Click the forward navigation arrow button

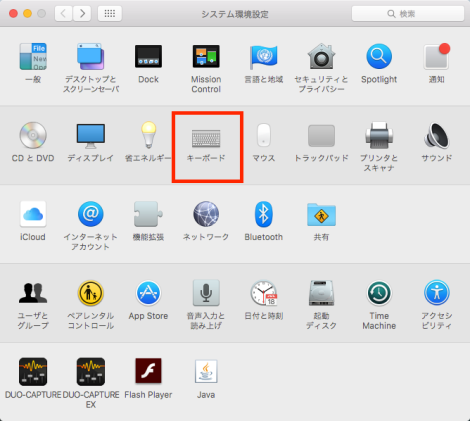[x=82, y=14]
